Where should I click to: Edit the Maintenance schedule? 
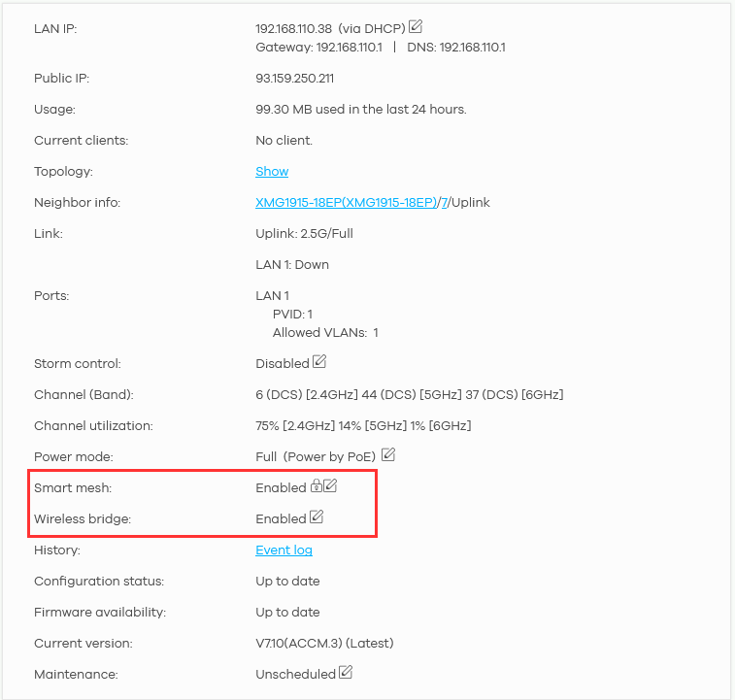tap(346, 673)
